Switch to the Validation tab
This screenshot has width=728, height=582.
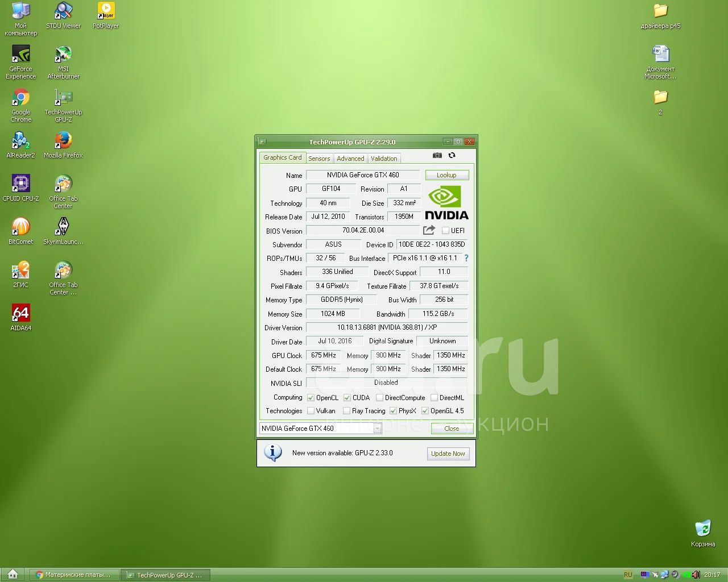(384, 159)
